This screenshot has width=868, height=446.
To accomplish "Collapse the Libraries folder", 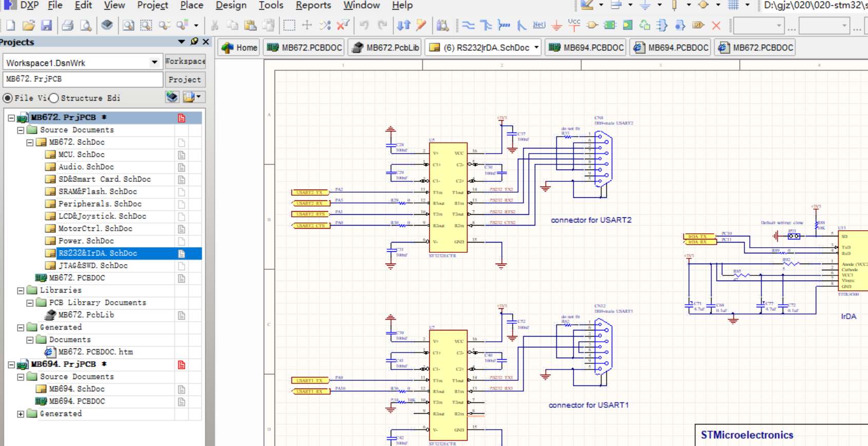I will (21, 290).
